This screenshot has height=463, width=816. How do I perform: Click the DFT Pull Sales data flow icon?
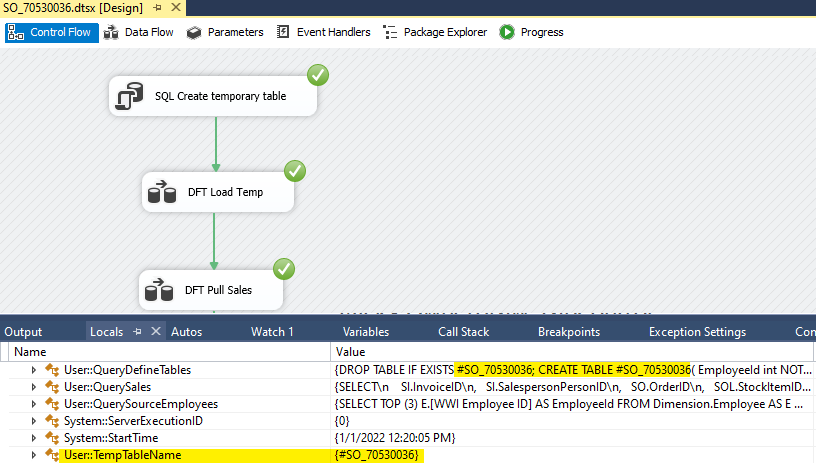tap(159, 290)
